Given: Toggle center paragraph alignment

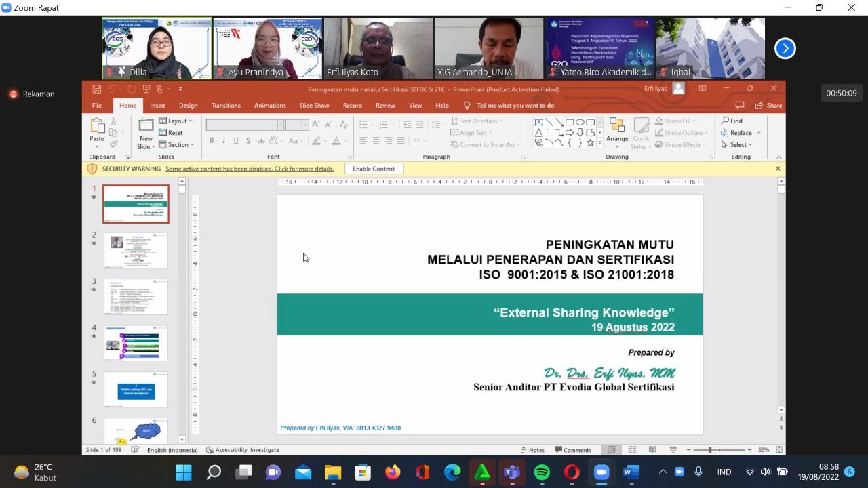Looking at the screenshot, I should [375, 140].
